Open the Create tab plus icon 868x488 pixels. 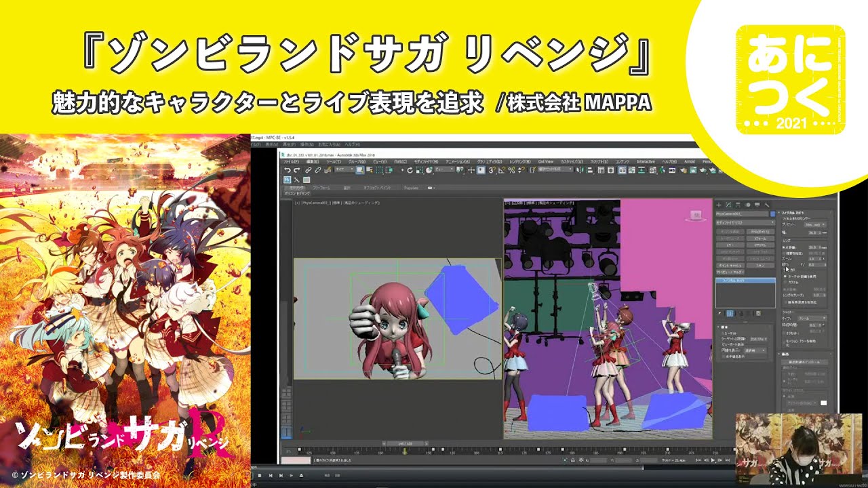(x=719, y=205)
